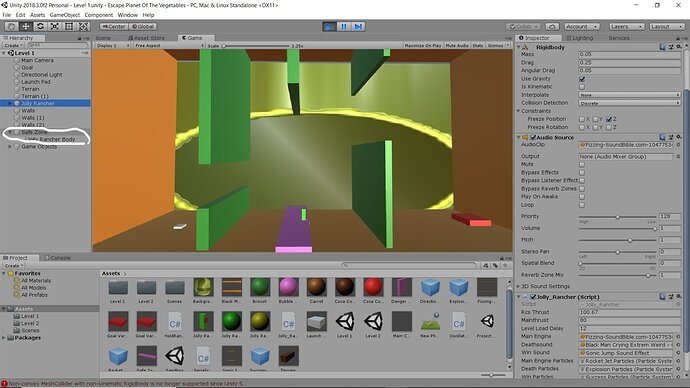Viewport: 690px width, 388px height.
Task: Select the Move tool
Action: (x=26, y=26)
